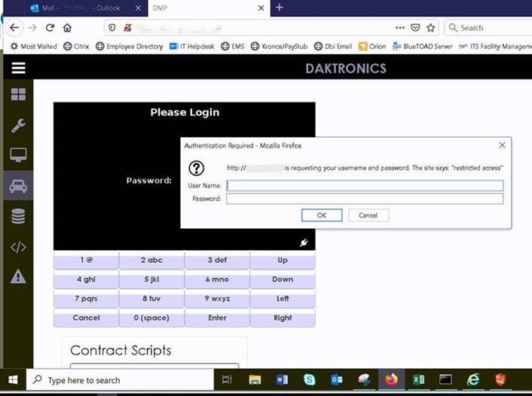The image size is (532, 396).
Task: Click the keypad Down key
Action: coord(283,279)
